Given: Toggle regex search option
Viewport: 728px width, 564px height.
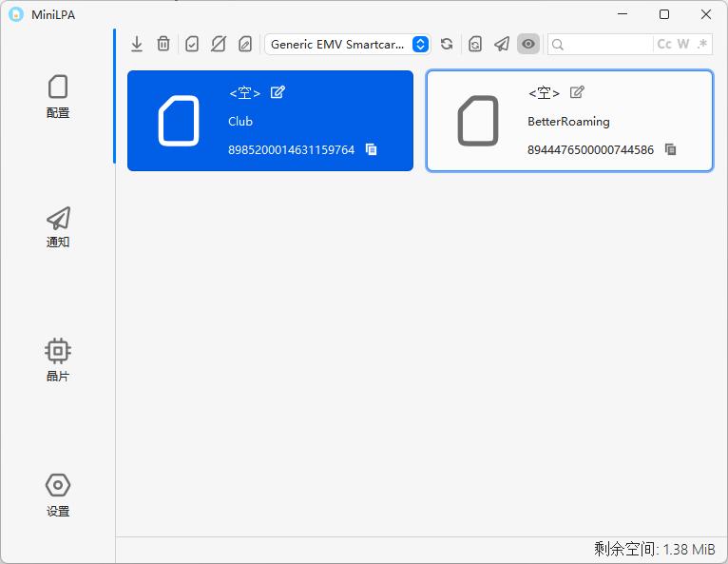Looking at the screenshot, I should coord(702,44).
